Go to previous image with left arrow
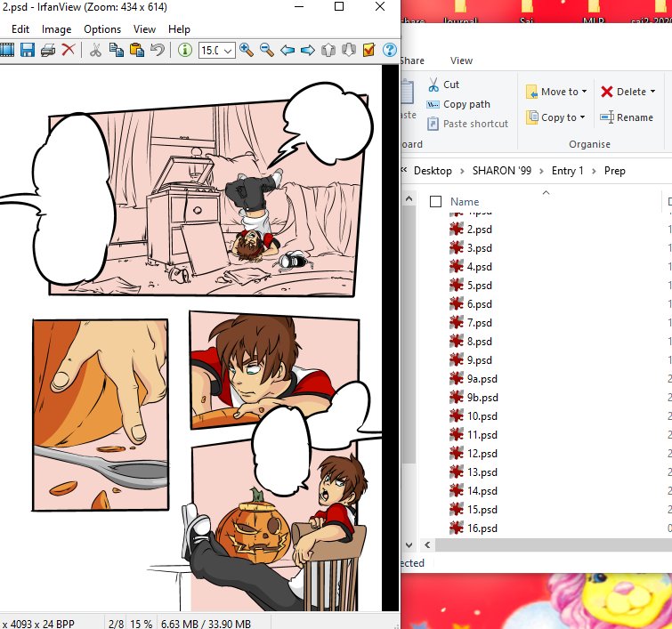 point(287,50)
